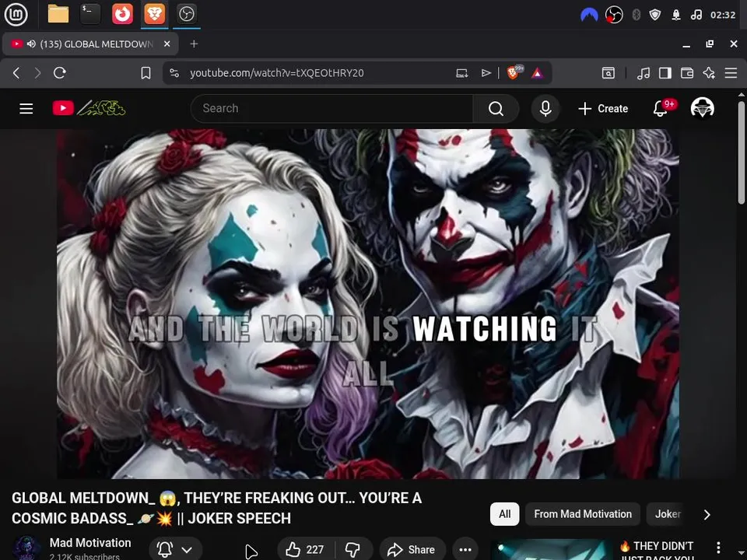Screen dimensions: 747x560
Task: Launch the terminal from the panel
Action: 90,14
